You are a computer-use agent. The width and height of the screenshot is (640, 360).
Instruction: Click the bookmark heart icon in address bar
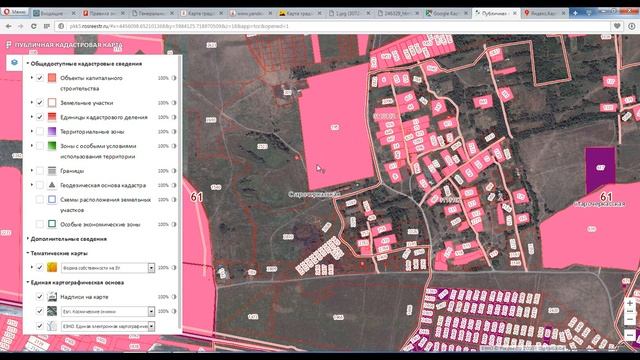click(x=617, y=26)
